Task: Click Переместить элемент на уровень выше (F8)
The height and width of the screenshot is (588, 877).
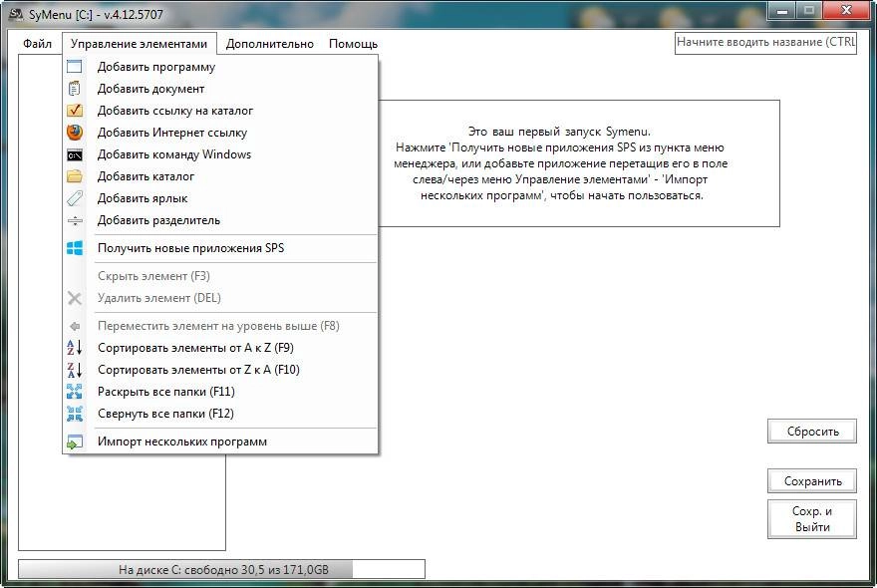Action: coord(220,326)
